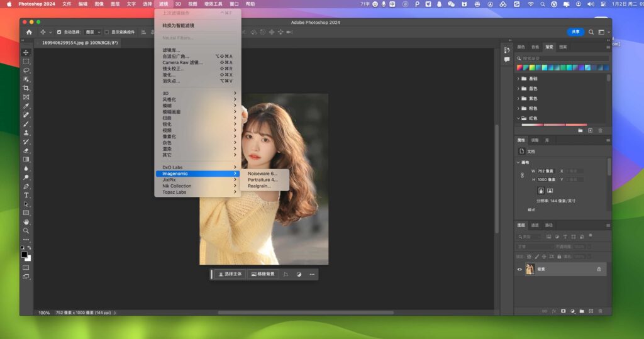Toggle layer filtering switch in Layers panel
This screenshot has width=644, height=339.
(591, 236)
